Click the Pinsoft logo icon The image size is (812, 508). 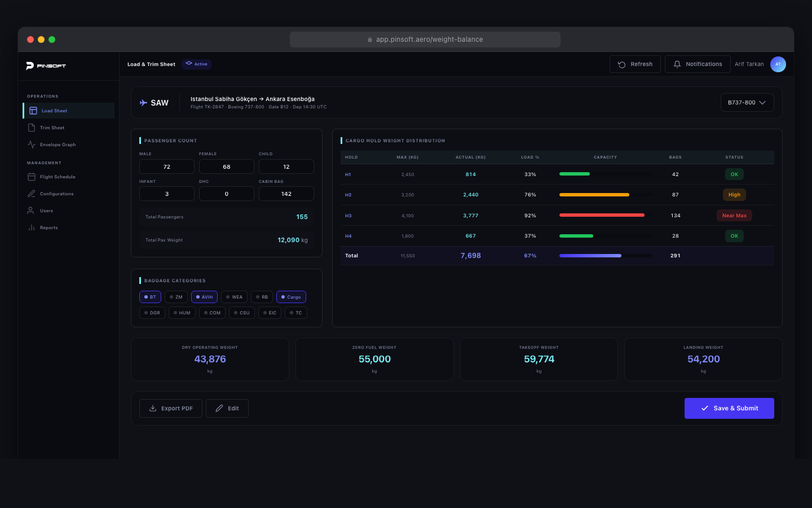point(30,66)
